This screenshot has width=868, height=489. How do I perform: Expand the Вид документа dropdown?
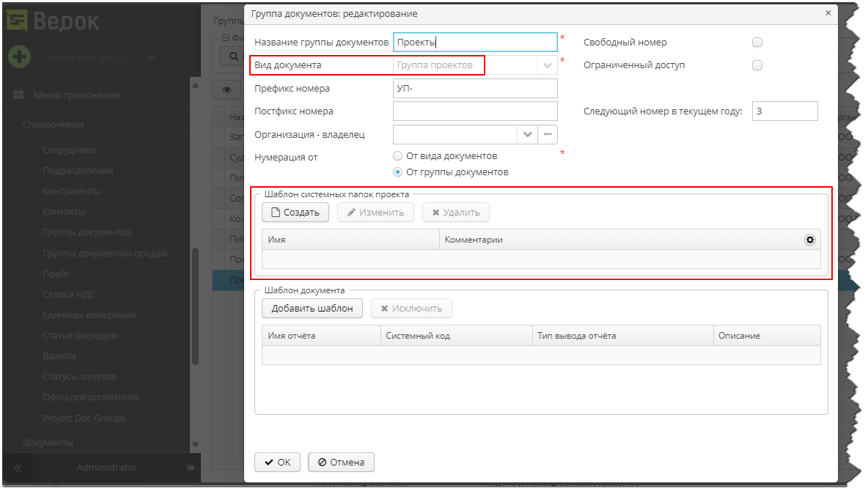[547, 65]
